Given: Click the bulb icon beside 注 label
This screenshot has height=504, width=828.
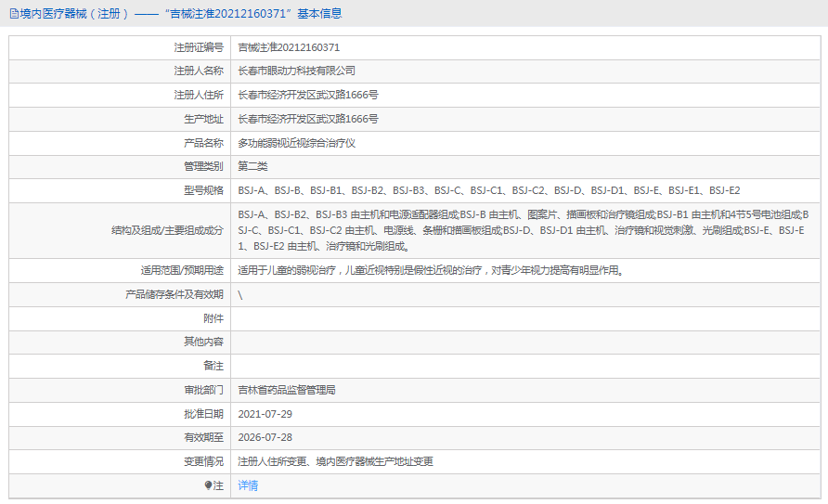Looking at the screenshot, I should pos(209,485).
